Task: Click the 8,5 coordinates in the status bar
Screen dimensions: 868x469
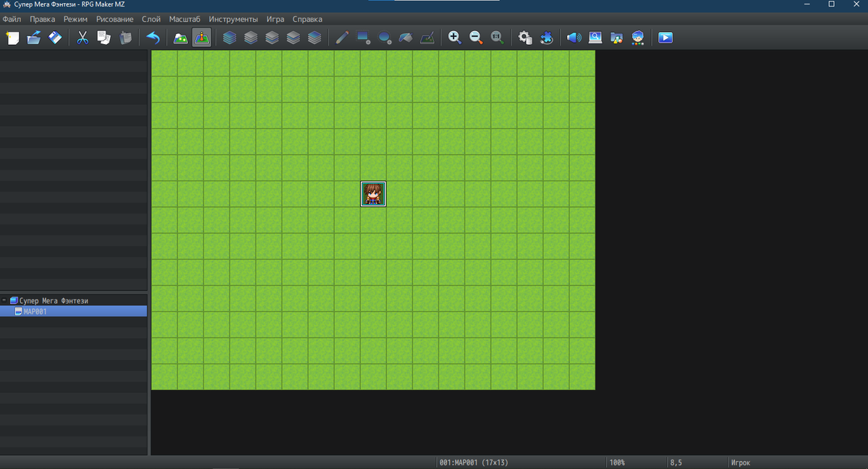Action: click(x=676, y=462)
